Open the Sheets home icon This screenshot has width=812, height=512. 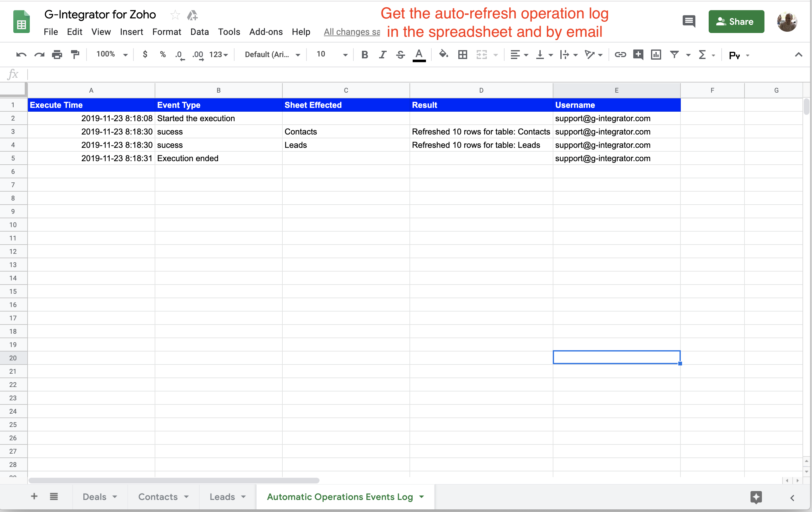[21, 22]
